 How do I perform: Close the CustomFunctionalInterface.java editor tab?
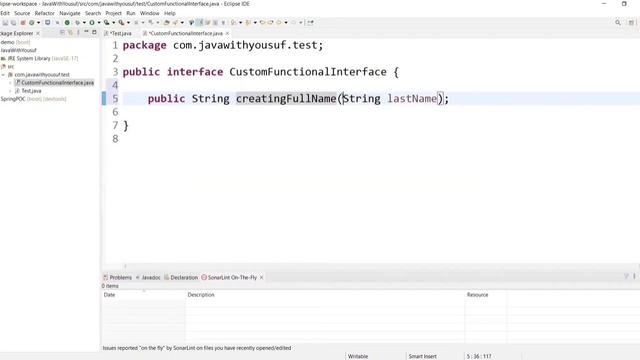[227, 33]
